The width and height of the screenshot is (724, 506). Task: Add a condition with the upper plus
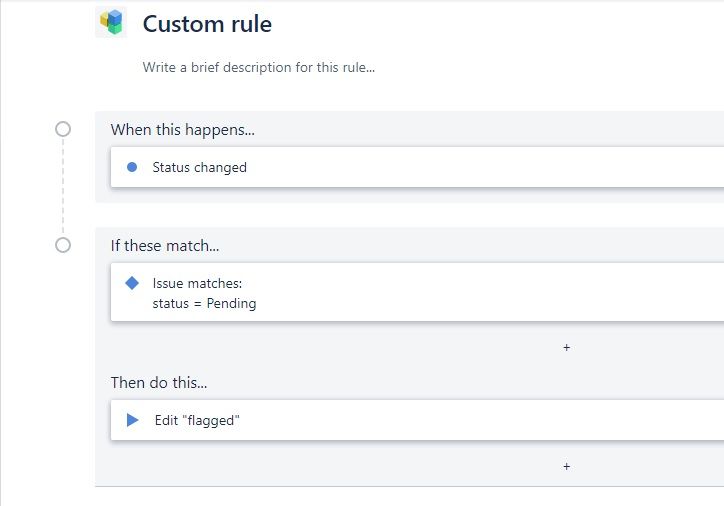click(567, 348)
